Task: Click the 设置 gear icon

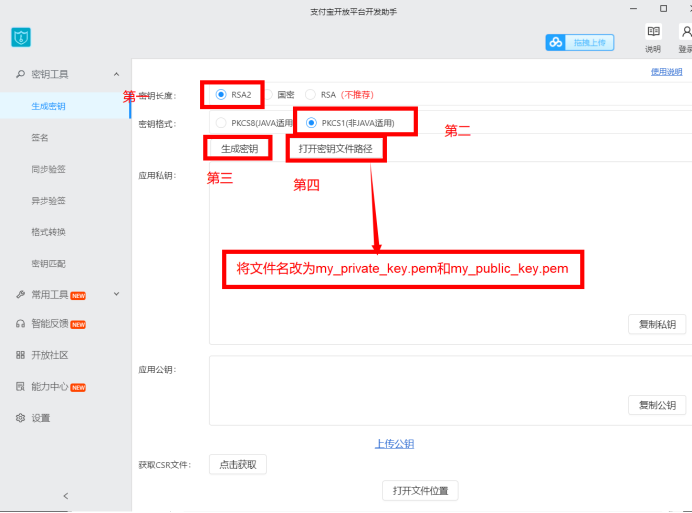Action: 20,418
